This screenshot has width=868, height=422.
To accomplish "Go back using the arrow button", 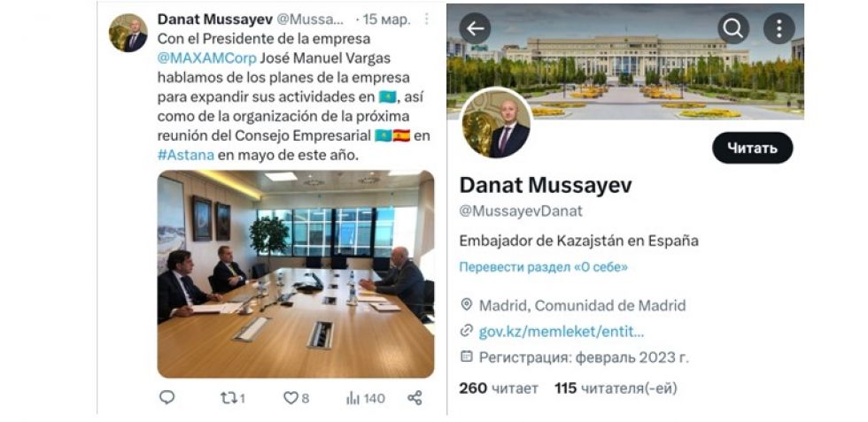I will point(475,29).
